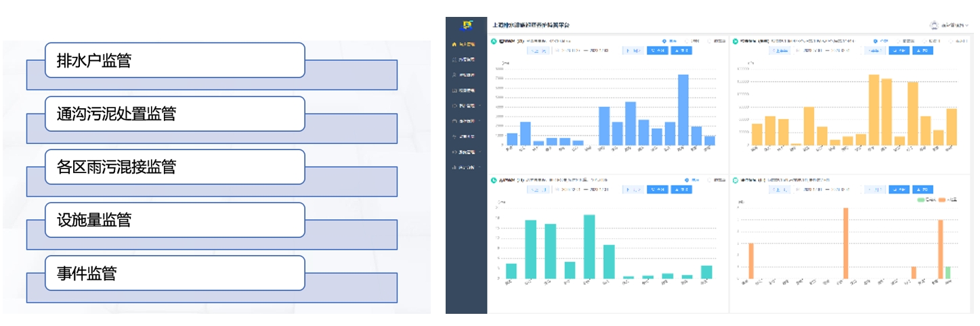
Task: Click the tallest bar in the teal chart
Action: click(589, 247)
